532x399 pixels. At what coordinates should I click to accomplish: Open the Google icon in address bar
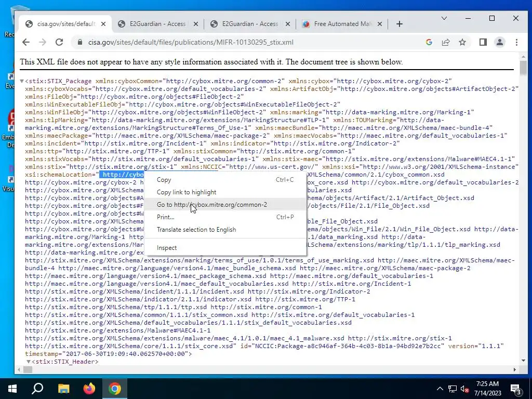pyautogui.click(x=429, y=42)
